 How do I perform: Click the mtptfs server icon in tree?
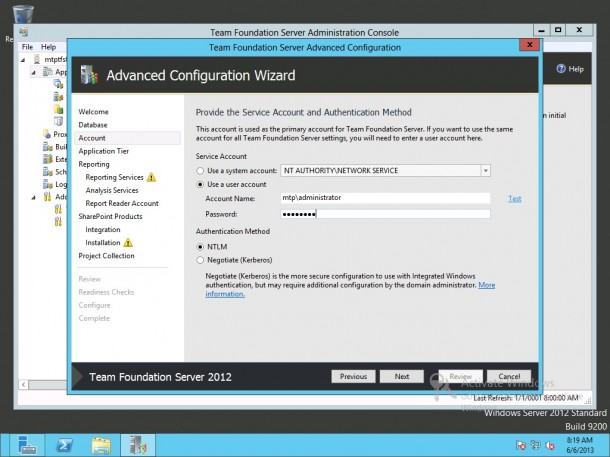tap(37, 60)
